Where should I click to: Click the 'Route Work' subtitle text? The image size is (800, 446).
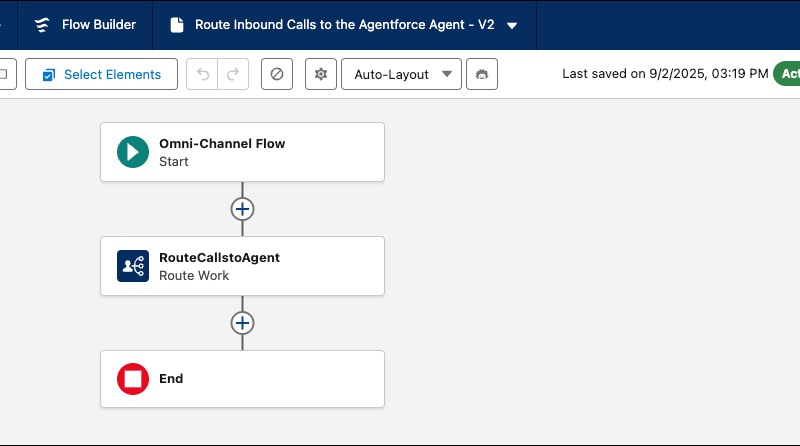click(194, 276)
